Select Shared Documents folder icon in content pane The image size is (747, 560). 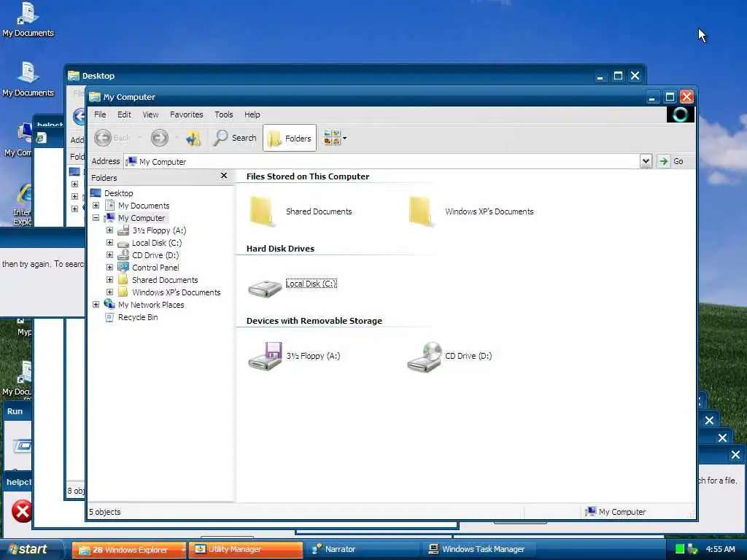(x=262, y=211)
